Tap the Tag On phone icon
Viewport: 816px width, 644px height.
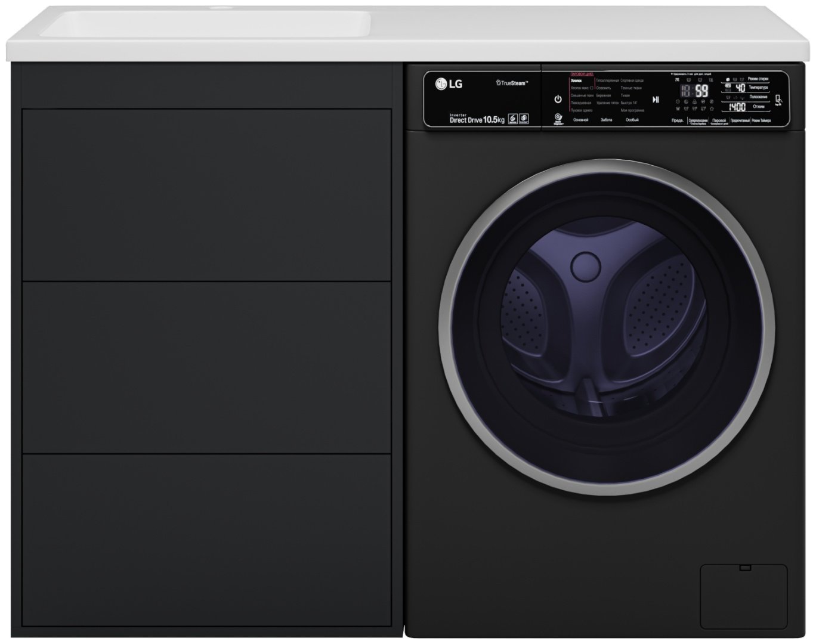(x=779, y=100)
